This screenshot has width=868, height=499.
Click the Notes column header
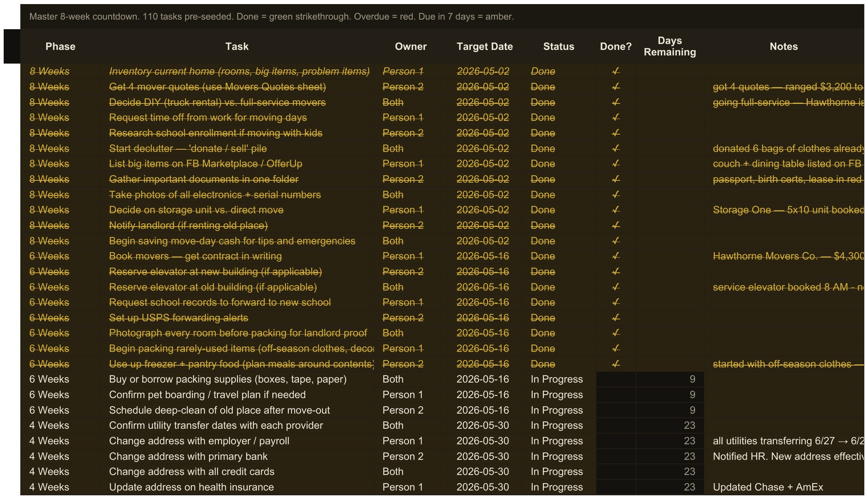point(784,46)
